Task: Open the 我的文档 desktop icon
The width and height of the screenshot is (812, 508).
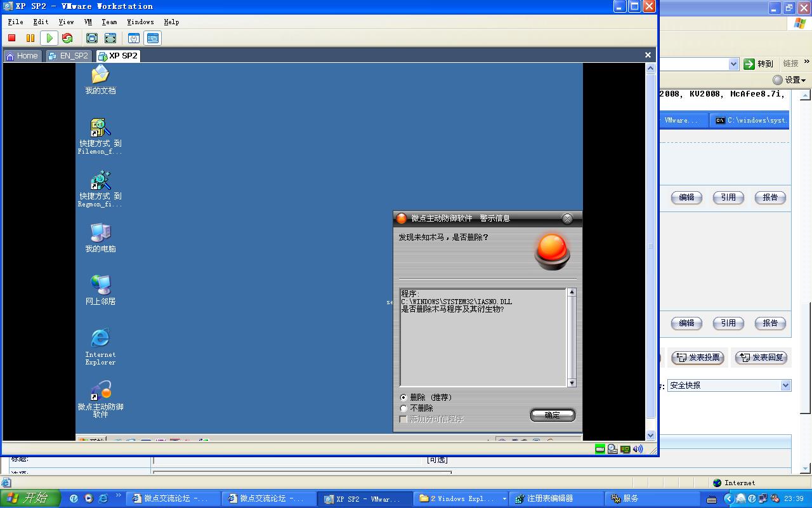Action: coord(100,79)
